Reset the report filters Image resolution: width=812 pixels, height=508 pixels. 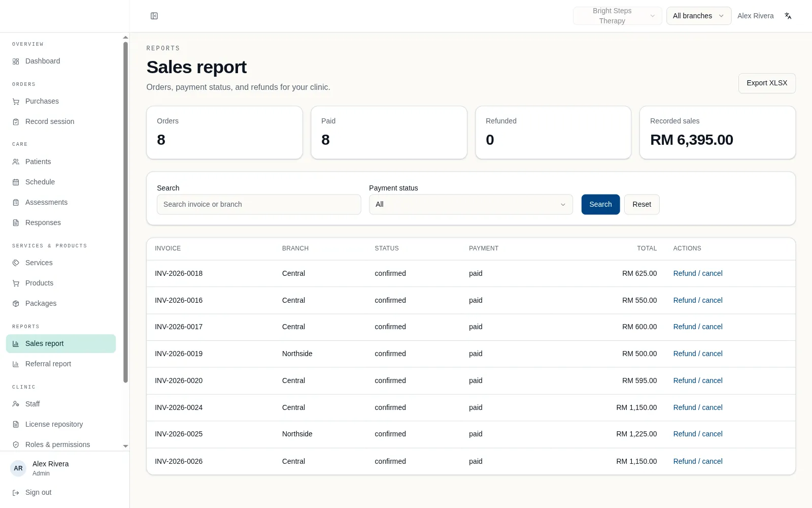coord(641,204)
